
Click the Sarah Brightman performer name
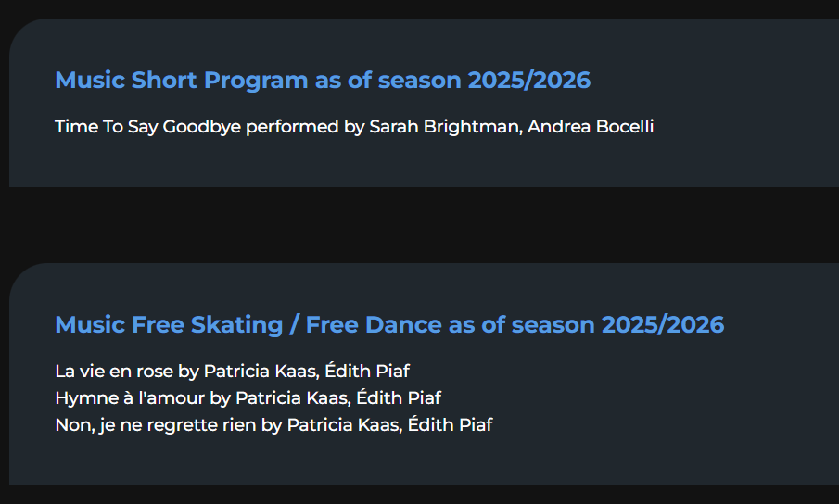[444, 127]
